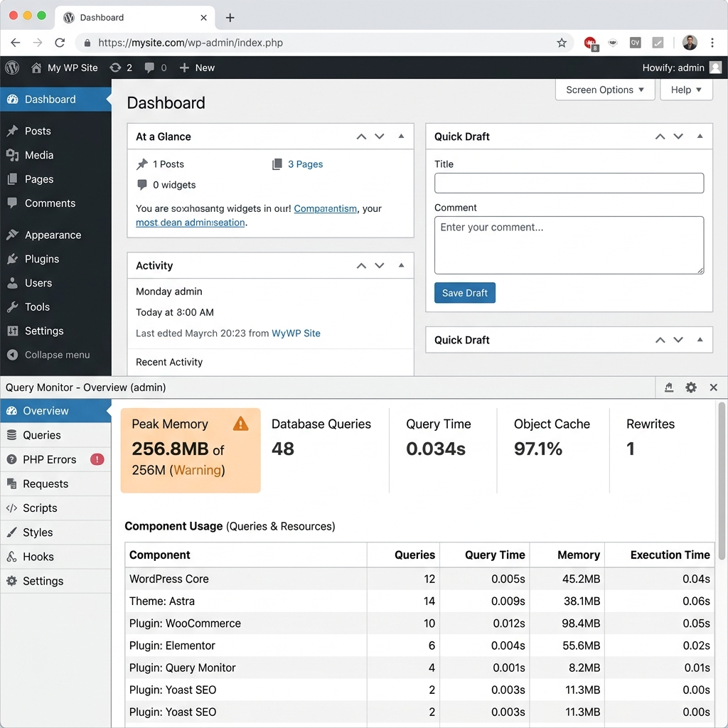
Task: Go back with browser back arrow
Action: coord(16,43)
